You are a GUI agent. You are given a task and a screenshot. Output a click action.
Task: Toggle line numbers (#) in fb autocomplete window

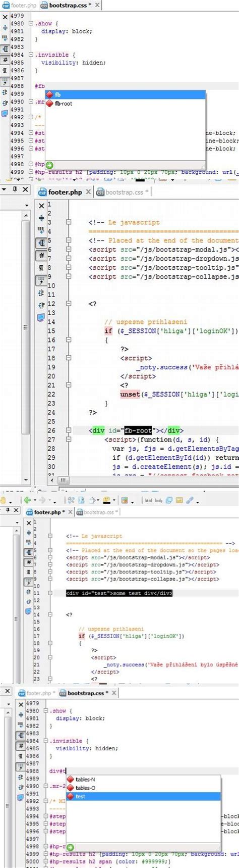click(x=5, y=60)
